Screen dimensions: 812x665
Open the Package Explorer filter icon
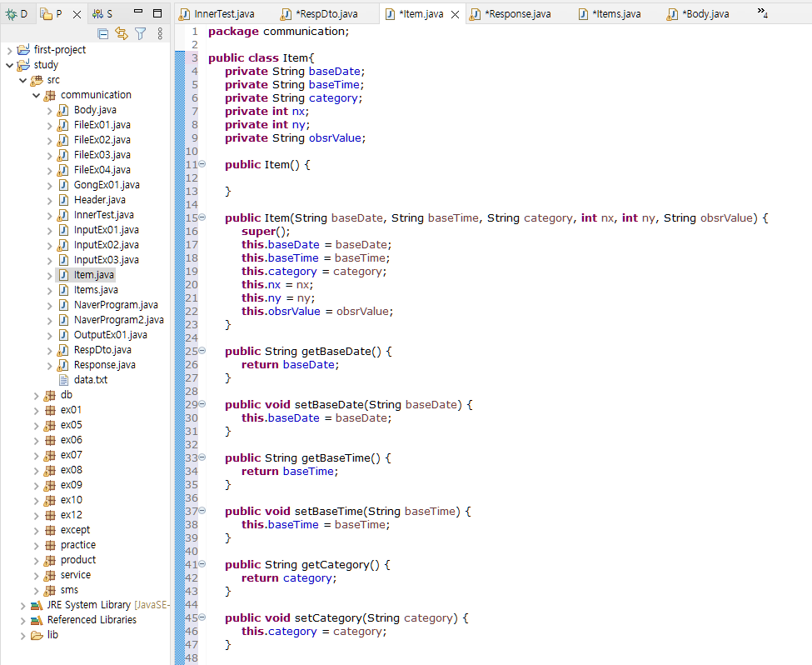tap(141, 34)
